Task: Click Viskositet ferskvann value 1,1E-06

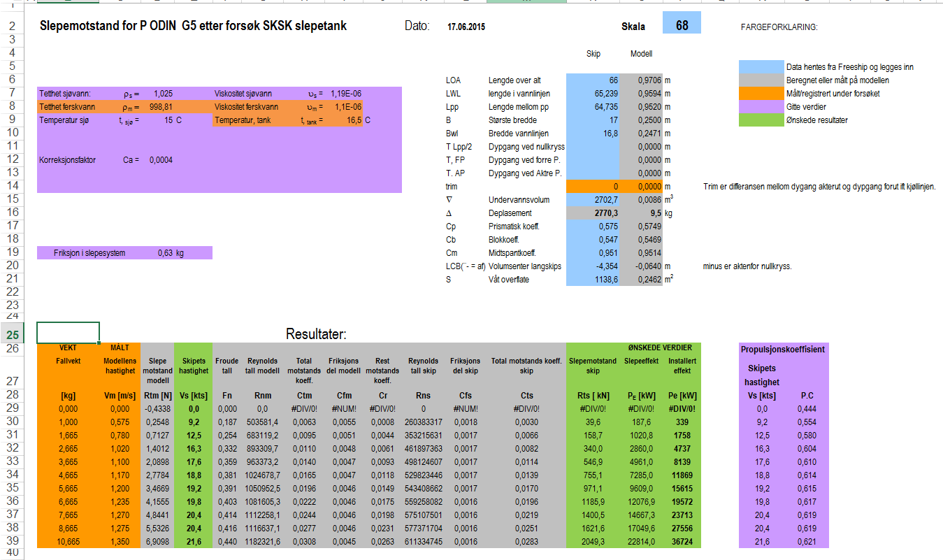Action: pyautogui.click(x=347, y=107)
